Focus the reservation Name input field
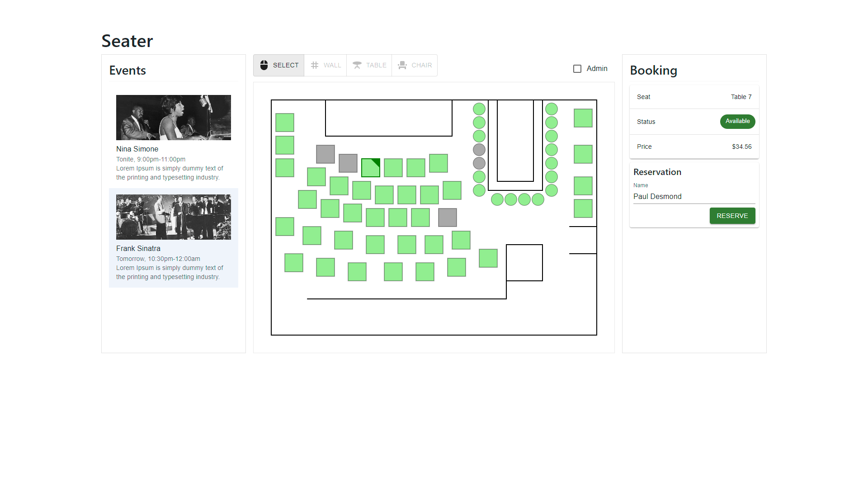The width and height of the screenshot is (868, 478). point(694,196)
